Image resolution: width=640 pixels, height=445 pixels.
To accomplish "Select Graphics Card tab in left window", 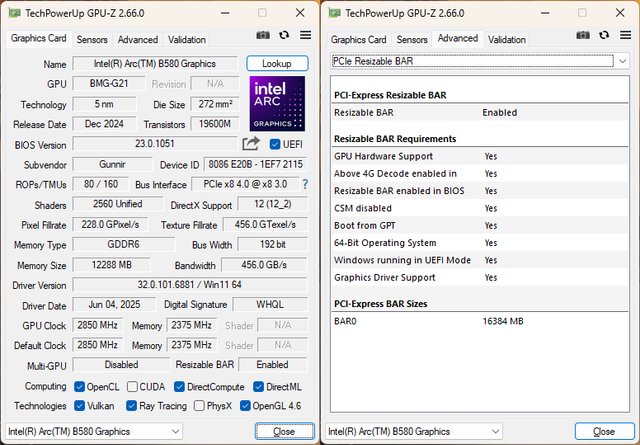I will pos(39,38).
